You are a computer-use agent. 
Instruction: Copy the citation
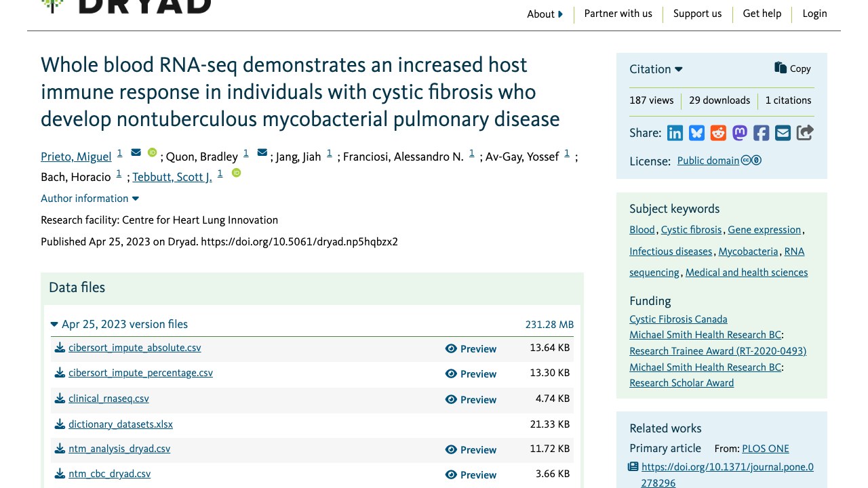tap(793, 68)
